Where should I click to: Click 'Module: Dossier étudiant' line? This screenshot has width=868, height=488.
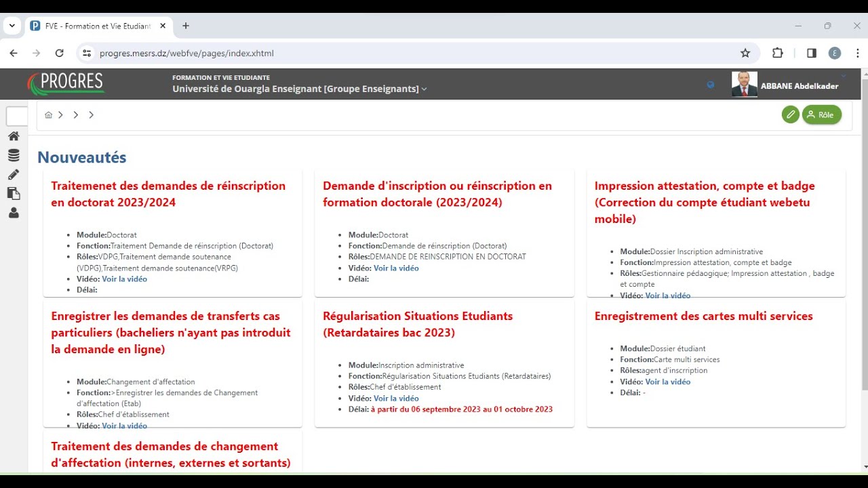663,348
